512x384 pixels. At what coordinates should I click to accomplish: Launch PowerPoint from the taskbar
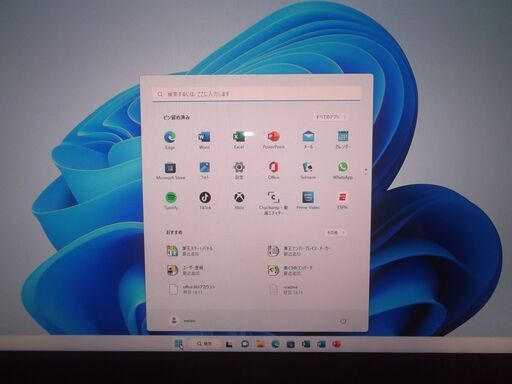coord(336,344)
